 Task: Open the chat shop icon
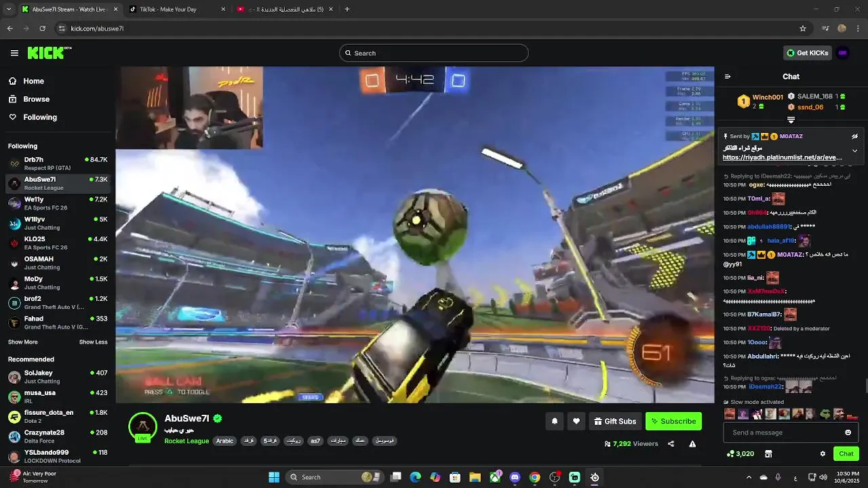pos(768,453)
